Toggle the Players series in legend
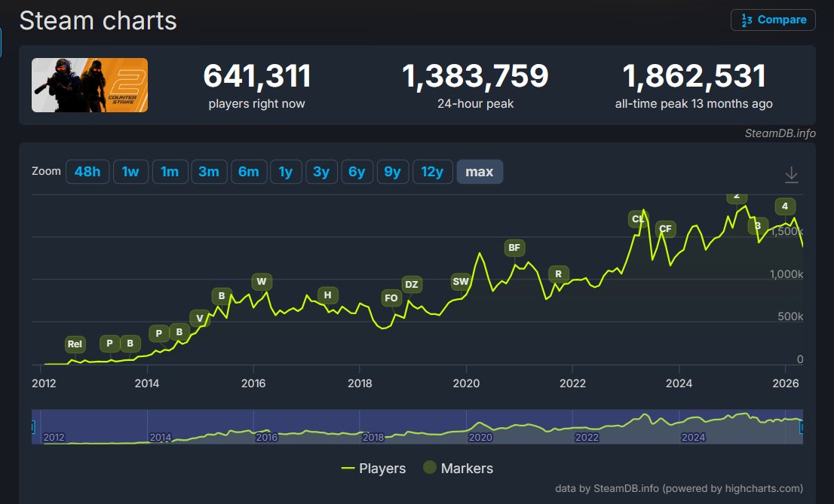Screen dimensions: 834x504 tap(373, 469)
